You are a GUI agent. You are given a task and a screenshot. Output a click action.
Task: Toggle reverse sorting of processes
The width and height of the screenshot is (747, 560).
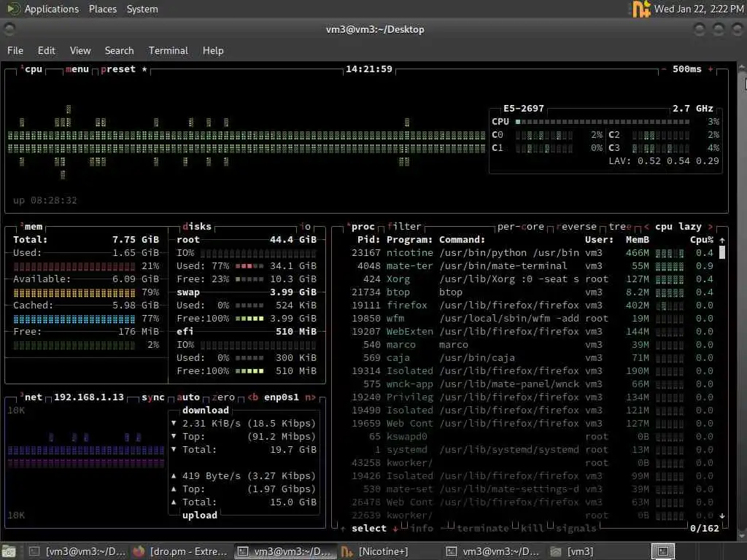pyautogui.click(x=576, y=227)
